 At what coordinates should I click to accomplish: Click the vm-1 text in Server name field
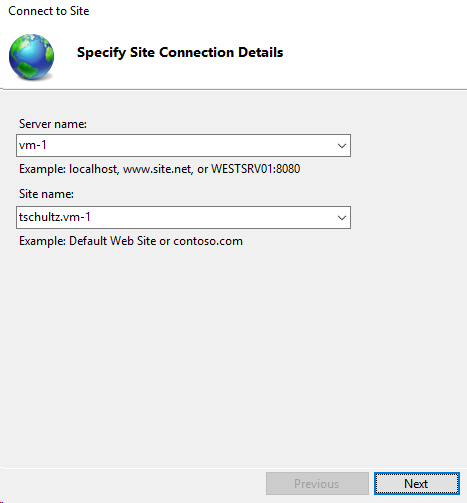[33, 145]
